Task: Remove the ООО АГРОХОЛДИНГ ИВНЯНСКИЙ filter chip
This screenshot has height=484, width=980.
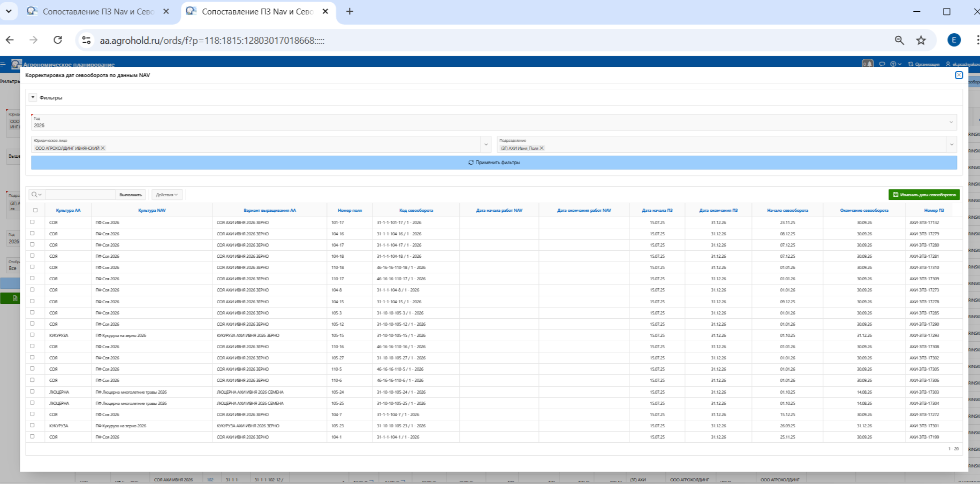Action: [103, 148]
